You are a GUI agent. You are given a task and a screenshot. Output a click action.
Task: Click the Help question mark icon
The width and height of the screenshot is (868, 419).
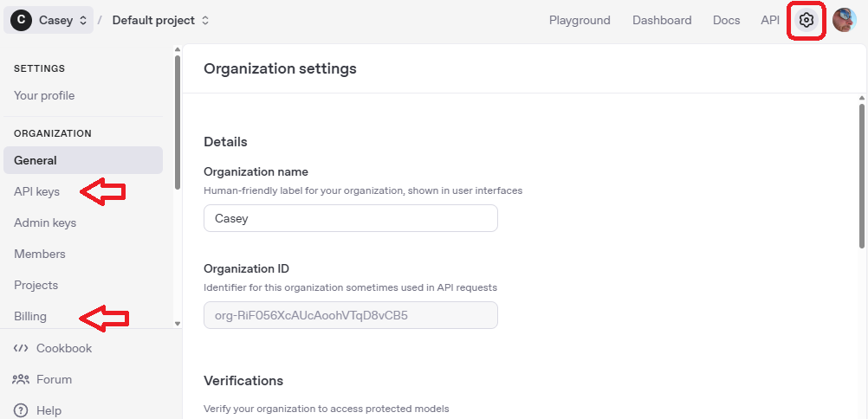(21, 410)
